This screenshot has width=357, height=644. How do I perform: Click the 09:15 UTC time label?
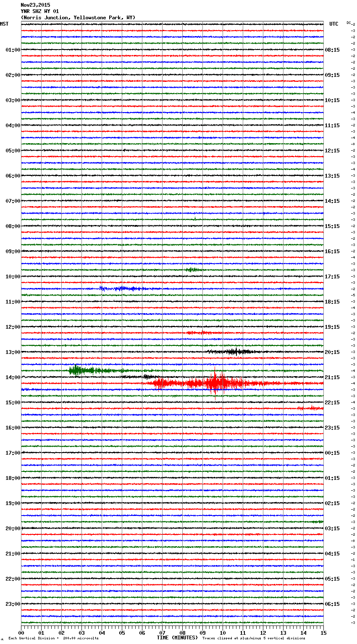click(332, 75)
